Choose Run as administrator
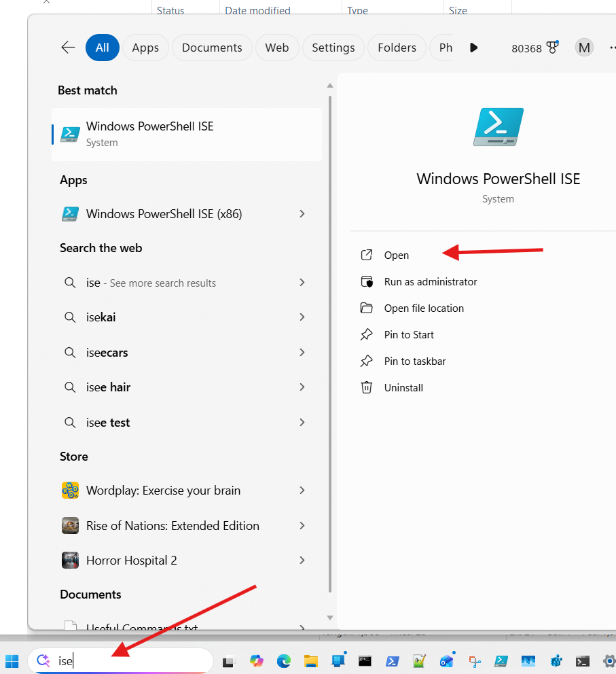This screenshot has width=616, height=674. coord(431,282)
